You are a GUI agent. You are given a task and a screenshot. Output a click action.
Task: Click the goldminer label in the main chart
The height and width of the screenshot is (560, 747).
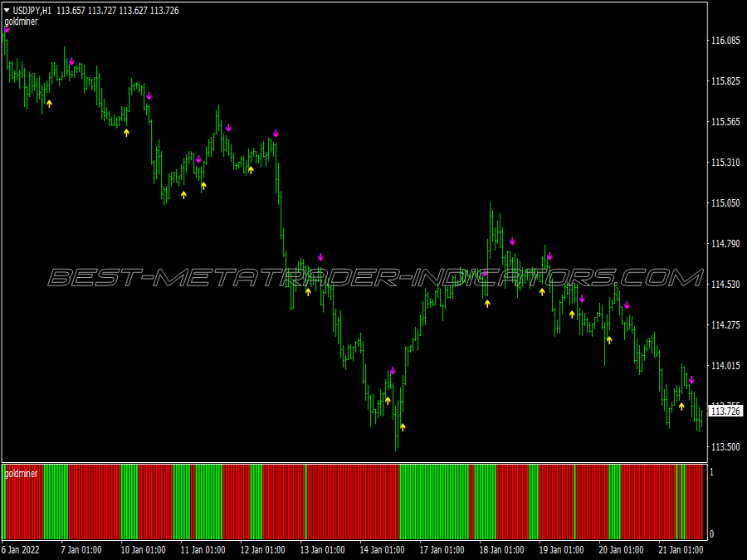(21, 22)
